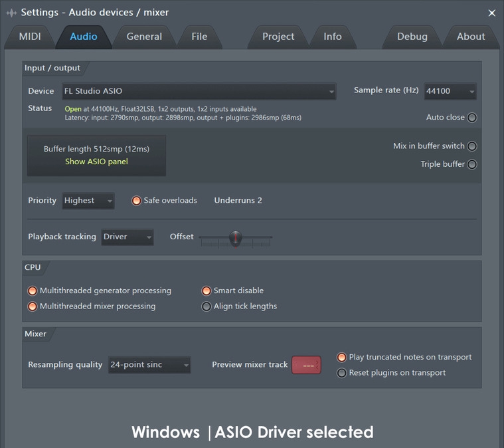The image size is (504, 448).
Task: Reset the Underruns 2 counter
Action: click(238, 201)
